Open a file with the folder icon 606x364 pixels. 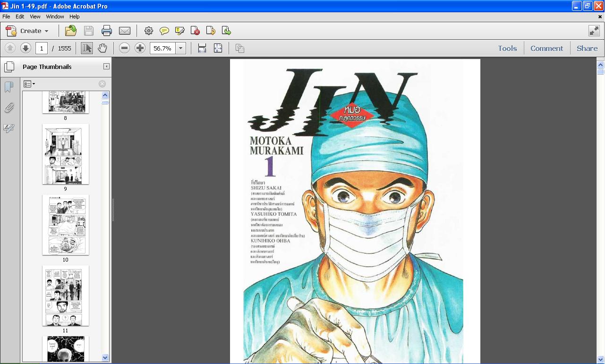pos(70,31)
